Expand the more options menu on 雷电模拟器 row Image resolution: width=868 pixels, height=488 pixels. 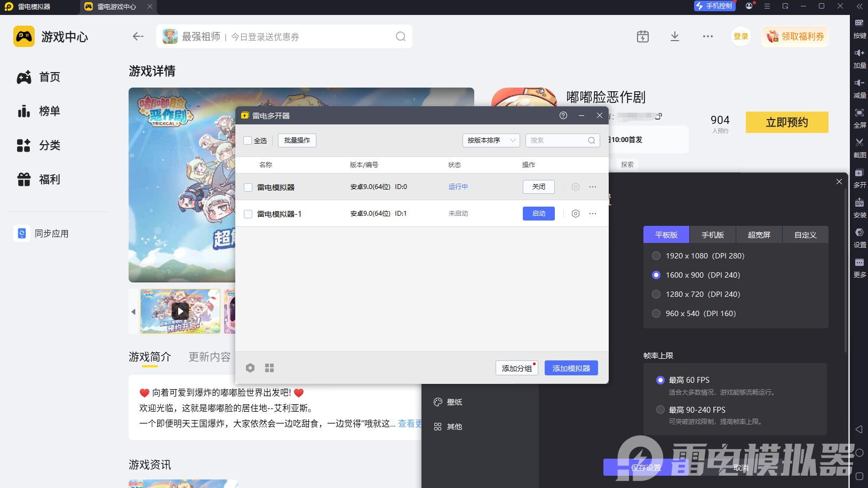(x=592, y=186)
